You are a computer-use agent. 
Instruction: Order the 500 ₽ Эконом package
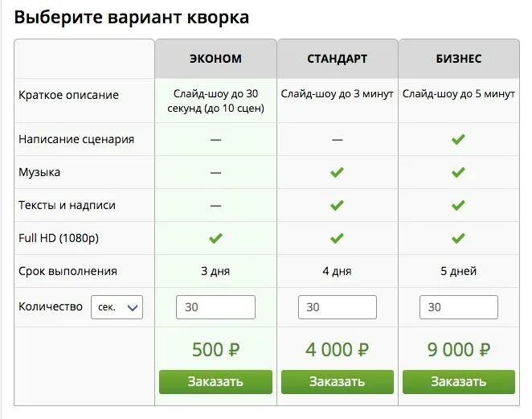215,382
